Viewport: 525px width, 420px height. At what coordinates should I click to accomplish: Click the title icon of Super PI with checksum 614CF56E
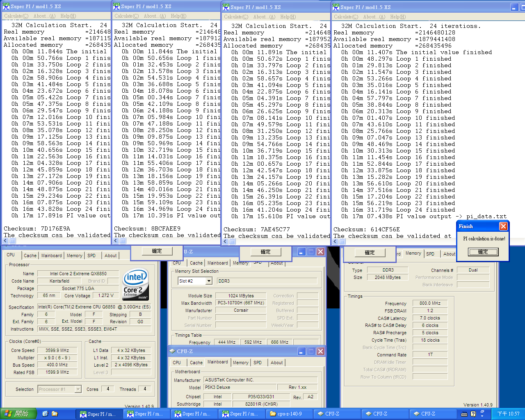tap(336, 7)
